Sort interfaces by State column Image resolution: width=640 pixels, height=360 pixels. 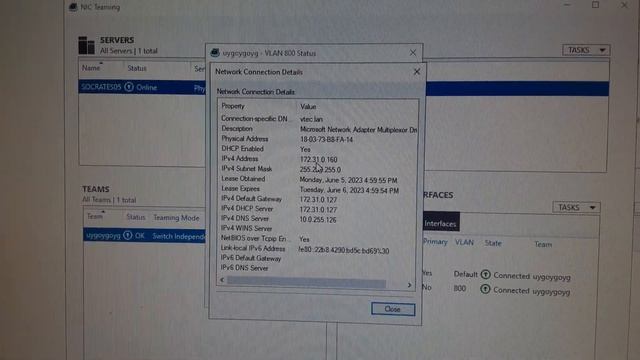tap(493, 243)
